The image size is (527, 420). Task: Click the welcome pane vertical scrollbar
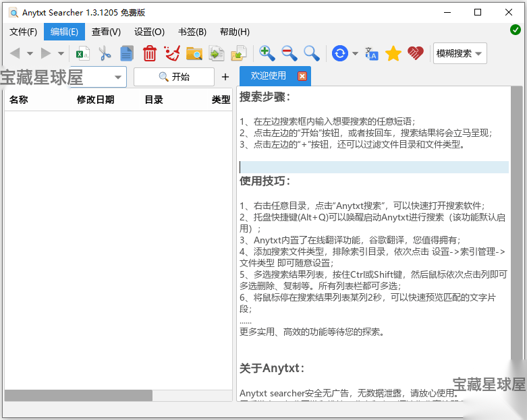click(516, 222)
